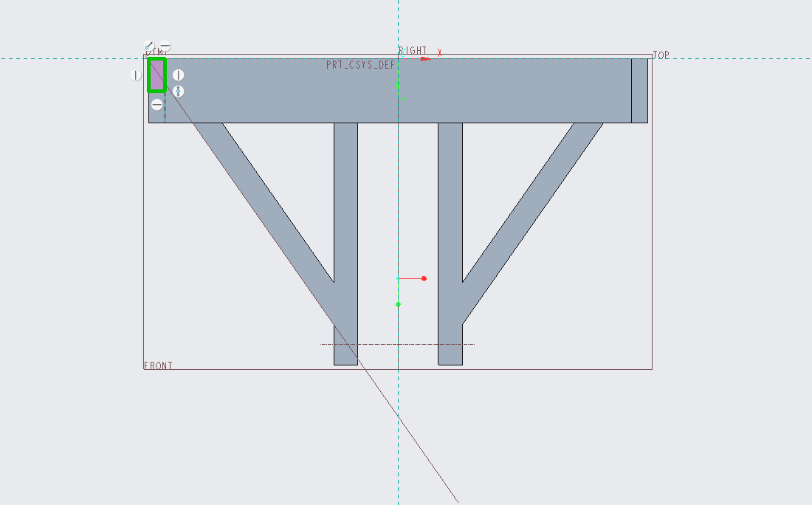
Task: Click the red X axis arrow near RIGHT label
Action: point(426,59)
